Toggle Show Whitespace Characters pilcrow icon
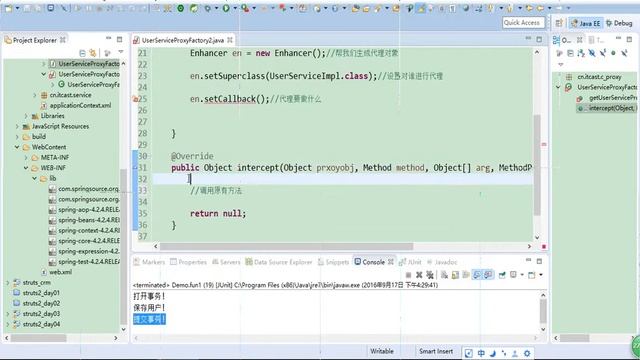Image resolution: width=640 pixels, height=360 pixels. tap(453, 8)
